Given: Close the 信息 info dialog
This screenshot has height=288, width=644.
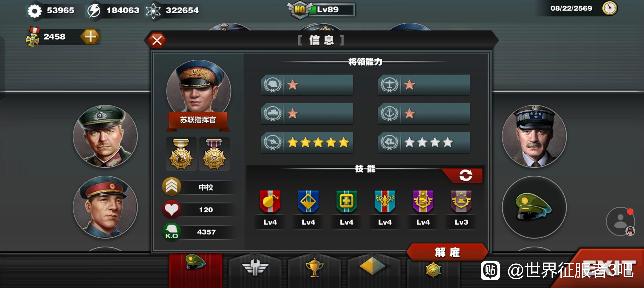Looking at the screenshot, I should pyautogui.click(x=157, y=40).
